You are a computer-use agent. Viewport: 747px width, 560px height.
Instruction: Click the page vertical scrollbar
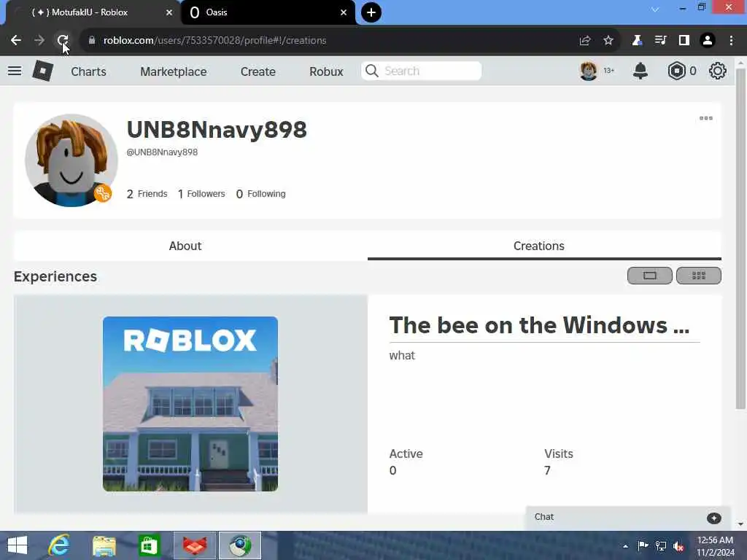[740, 238]
